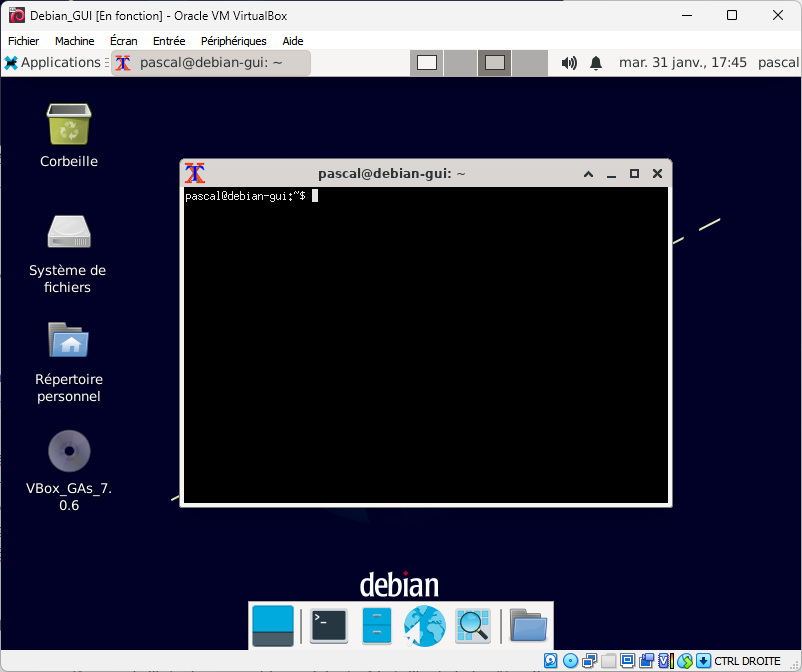This screenshot has width=802, height=672.
Task: Click the VirtualBox CPU load indicator
Action: [665, 661]
